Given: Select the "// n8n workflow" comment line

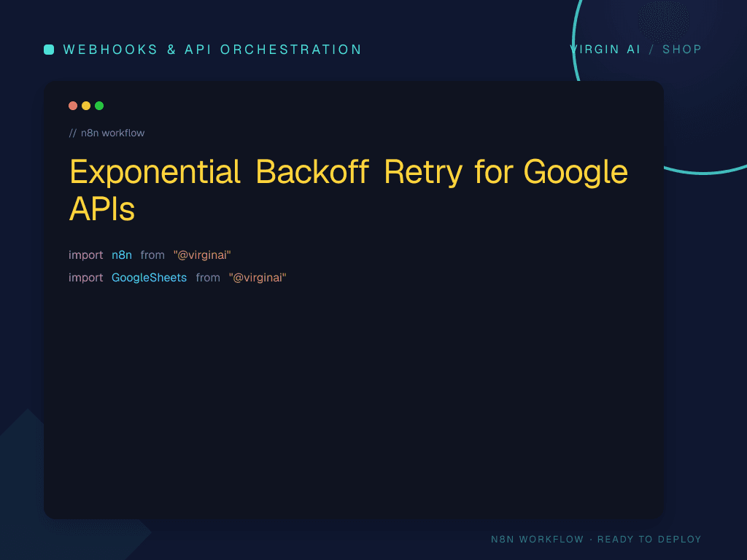Looking at the screenshot, I should (107, 133).
